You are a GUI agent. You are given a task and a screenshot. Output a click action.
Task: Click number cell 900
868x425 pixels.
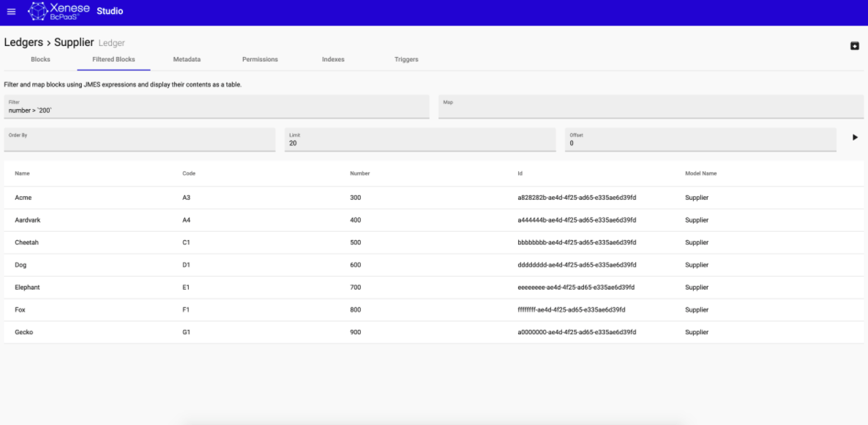356,332
